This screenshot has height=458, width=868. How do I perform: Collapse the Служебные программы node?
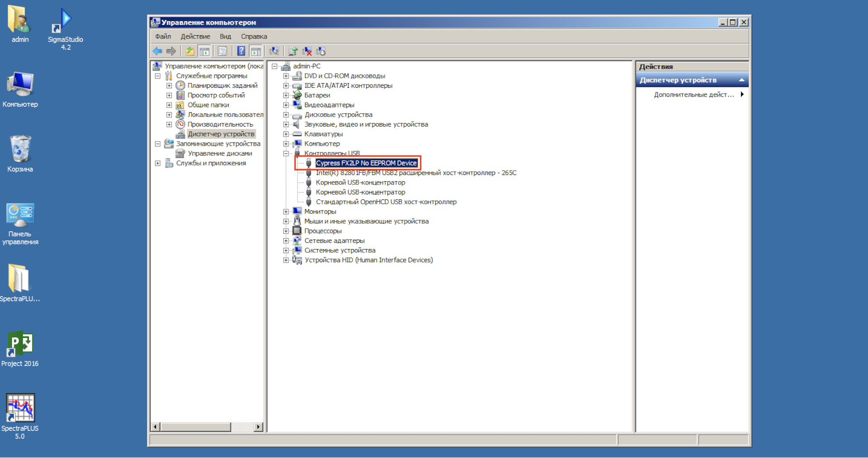click(158, 76)
